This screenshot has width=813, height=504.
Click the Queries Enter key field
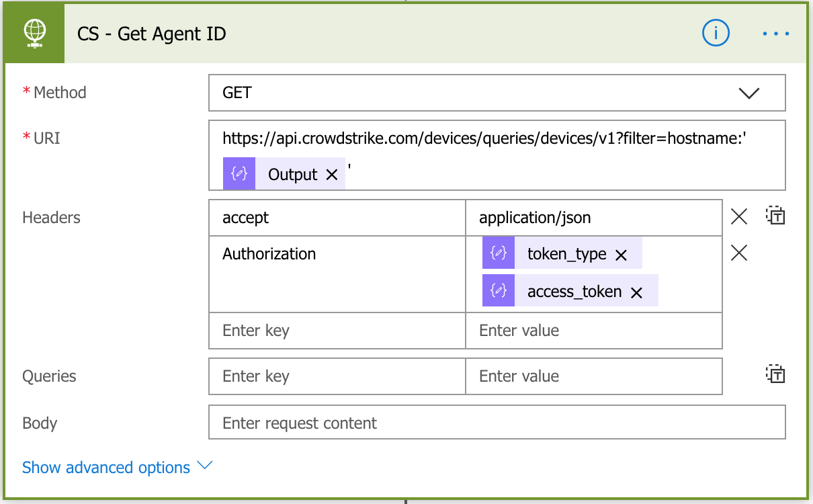point(337,376)
